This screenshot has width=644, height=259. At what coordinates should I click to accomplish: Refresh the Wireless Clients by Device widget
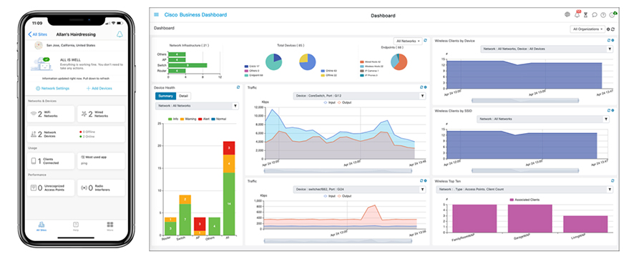tap(609, 40)
